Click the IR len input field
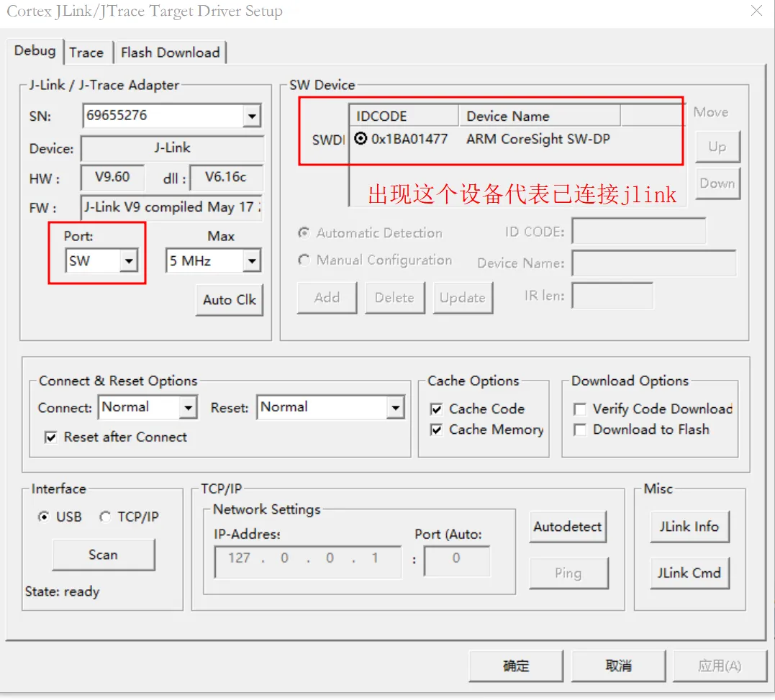Screen dimensions: 775x700 pos(612,296)
